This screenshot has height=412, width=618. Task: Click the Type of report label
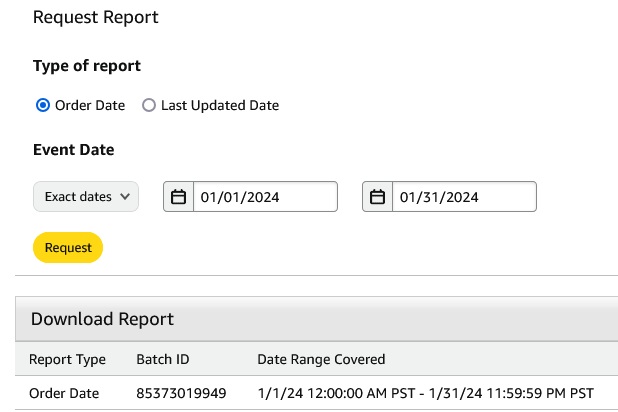(x=87, y=66)
